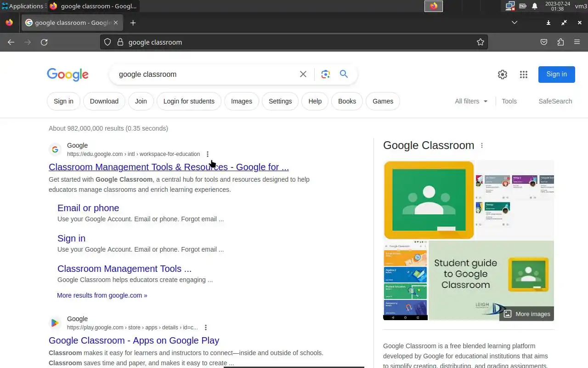
Task: Open options dots for play.google.com result
Action: pyautogui.click(x=206, y=328)
